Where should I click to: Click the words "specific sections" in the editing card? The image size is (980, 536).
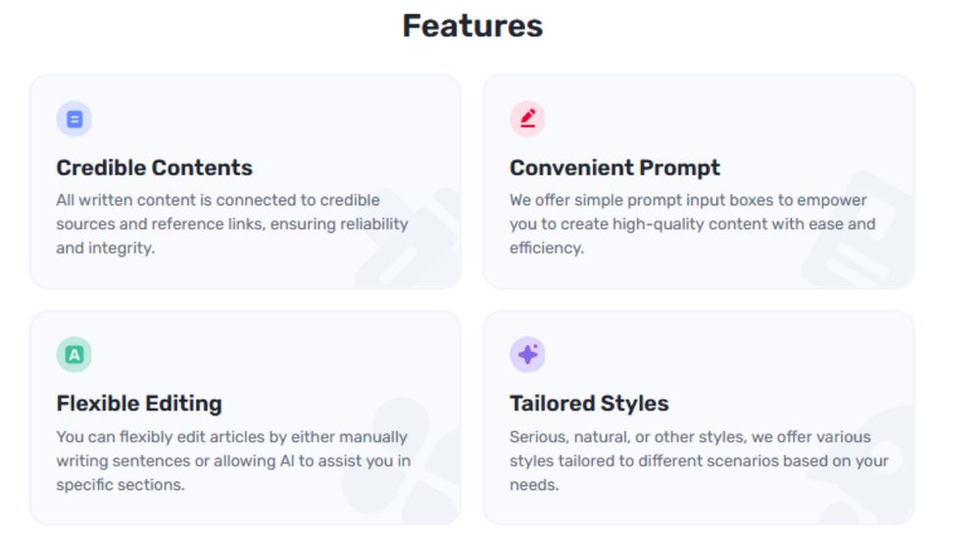(x=120, y=485)
